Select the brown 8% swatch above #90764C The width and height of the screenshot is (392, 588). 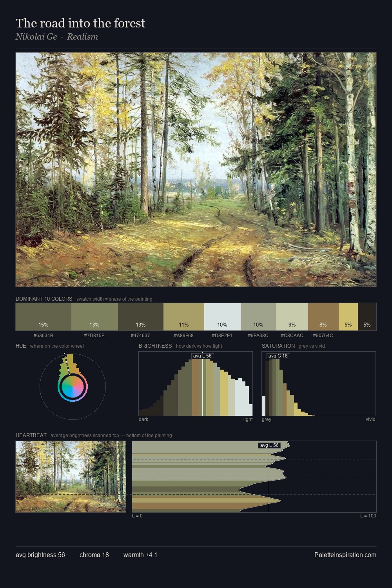pos(323,316)
